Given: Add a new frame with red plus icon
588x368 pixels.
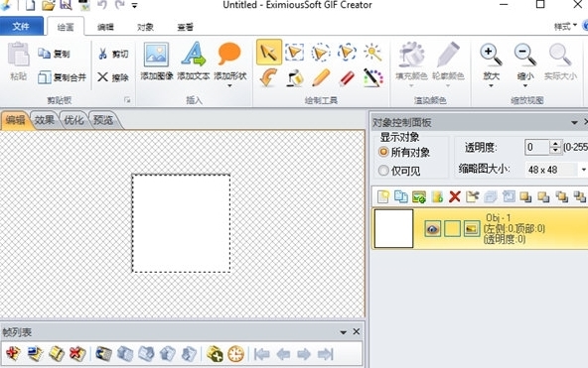Looking at the screenshot, I should click(13, 353).
